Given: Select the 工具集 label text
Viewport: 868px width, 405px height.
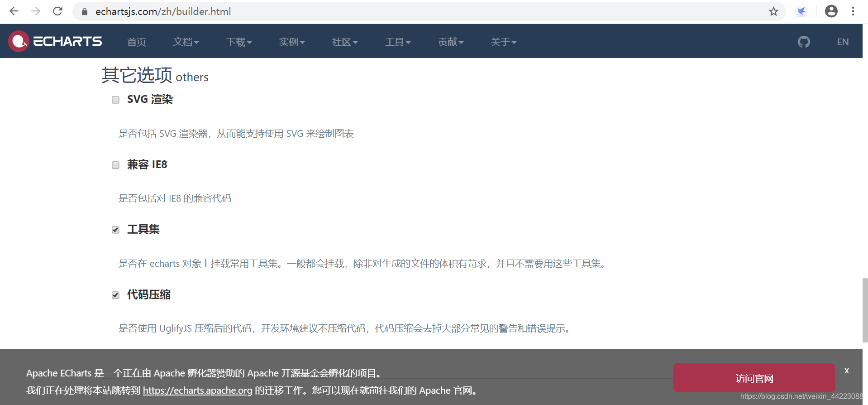Looking at the screenshot, I should pyautogui.click(x=143, y=229).
